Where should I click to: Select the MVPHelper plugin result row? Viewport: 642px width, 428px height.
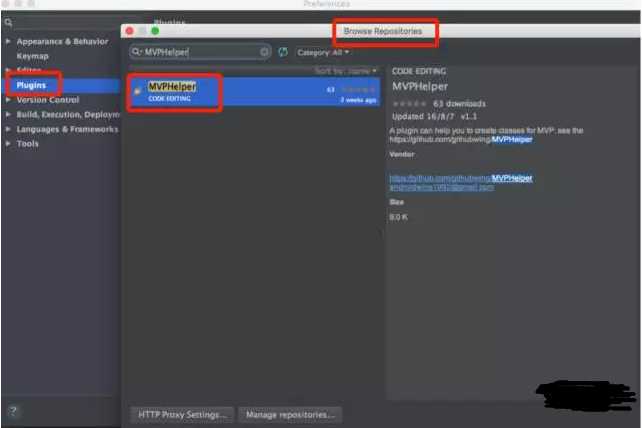click(255, 91)
